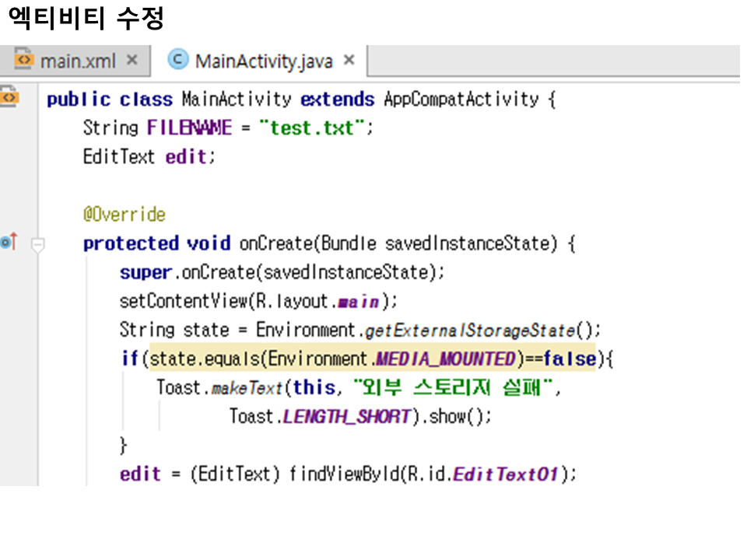
Task: Switch to the main.xml tab
Action: click(77, 61)
